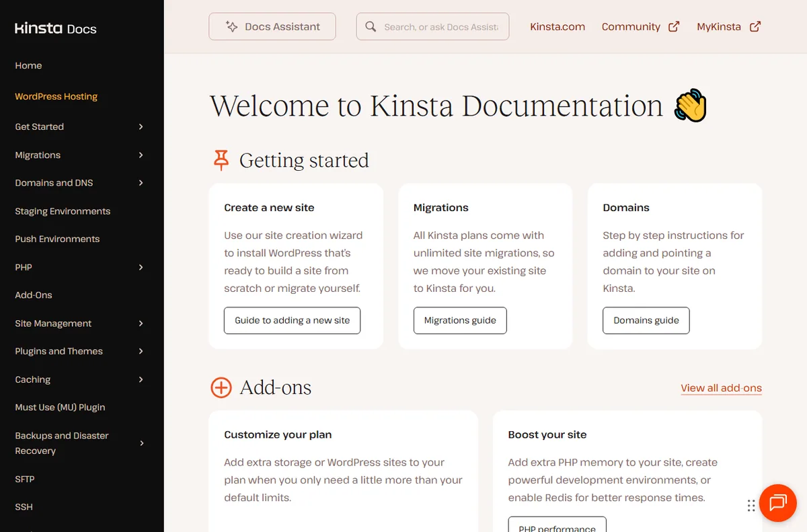Click the MyKinsta external link icon
Image resolution: width=807 pixels, height=532 pixels.
coord(755,27)
